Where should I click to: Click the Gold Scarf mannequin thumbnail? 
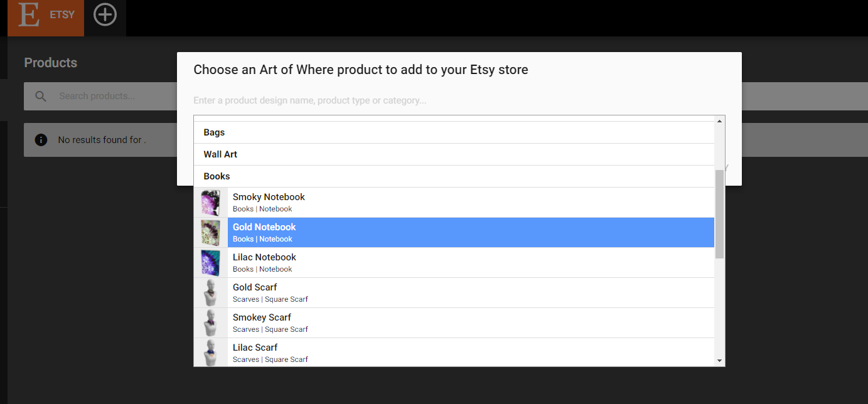click(210, 293)
